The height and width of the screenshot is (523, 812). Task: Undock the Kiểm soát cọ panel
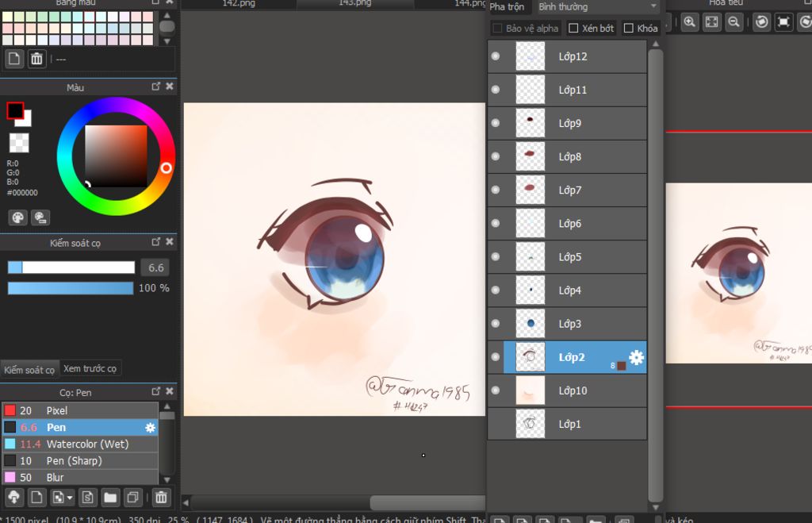point(156,242)
